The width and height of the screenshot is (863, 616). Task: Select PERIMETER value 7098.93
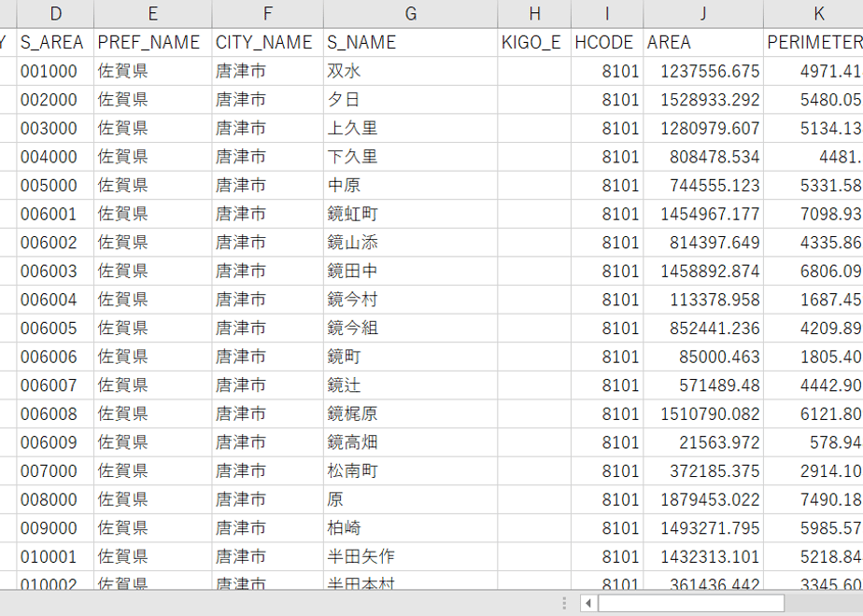(x=813, y=214)
